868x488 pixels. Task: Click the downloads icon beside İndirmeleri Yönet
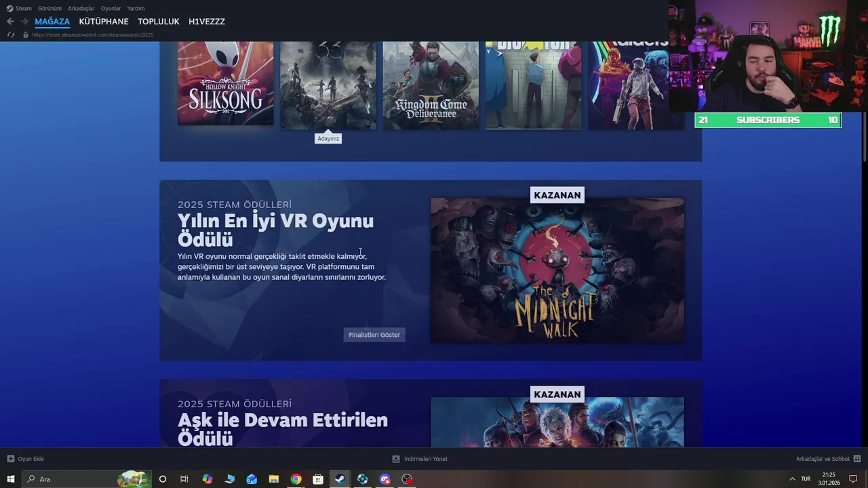[x=396, y=459]
